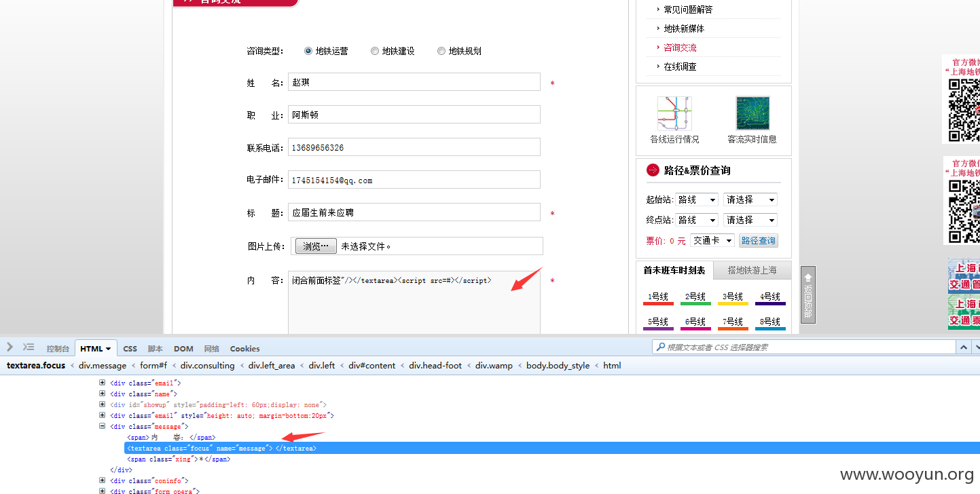Select form#f in the breadcrumb path

[153, 366]
